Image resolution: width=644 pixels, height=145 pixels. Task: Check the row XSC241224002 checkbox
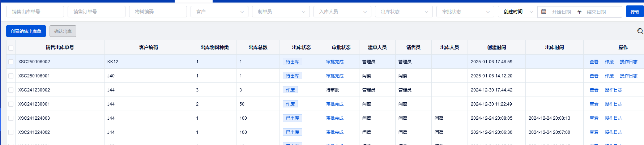coord(11,132)
